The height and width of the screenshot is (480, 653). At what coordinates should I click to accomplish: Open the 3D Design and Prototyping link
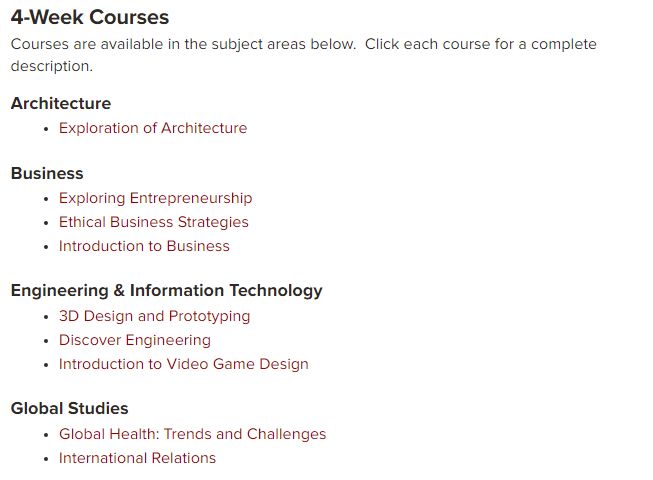(x=155, y=316)
